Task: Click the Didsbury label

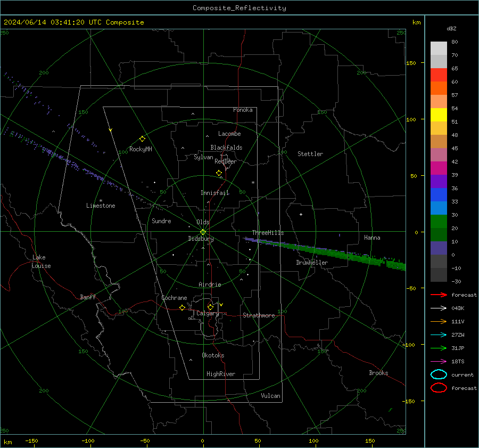Action: coord(201,239)
